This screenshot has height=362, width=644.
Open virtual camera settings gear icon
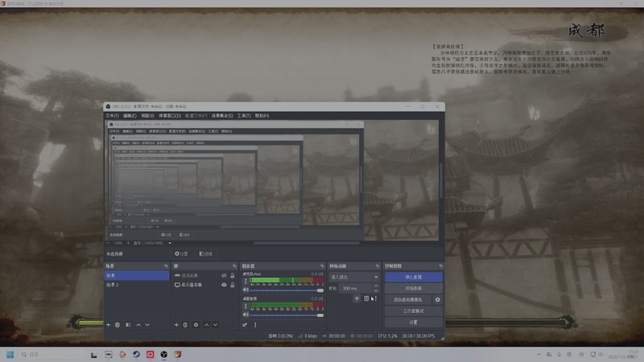[437, 299]
